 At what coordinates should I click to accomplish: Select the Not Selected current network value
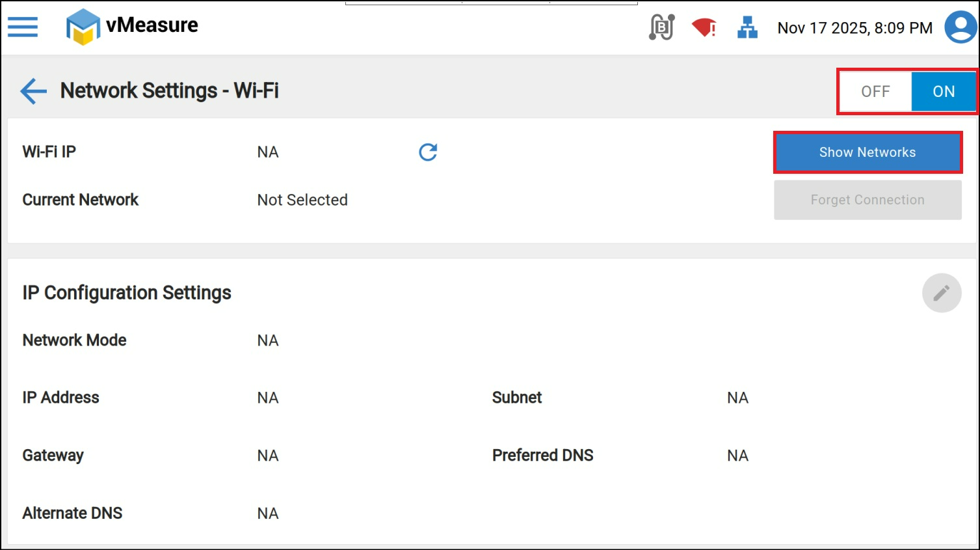tap(302, 200)
